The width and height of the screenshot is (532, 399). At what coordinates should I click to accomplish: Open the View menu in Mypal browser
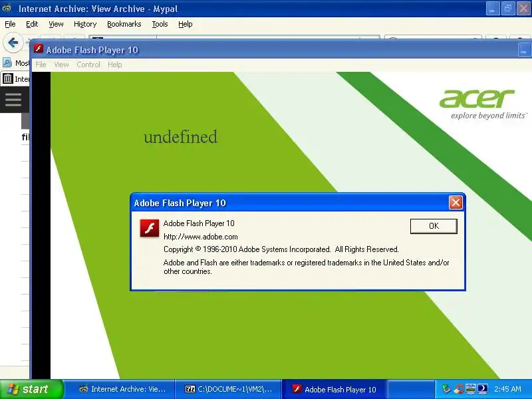click(56, 24)
